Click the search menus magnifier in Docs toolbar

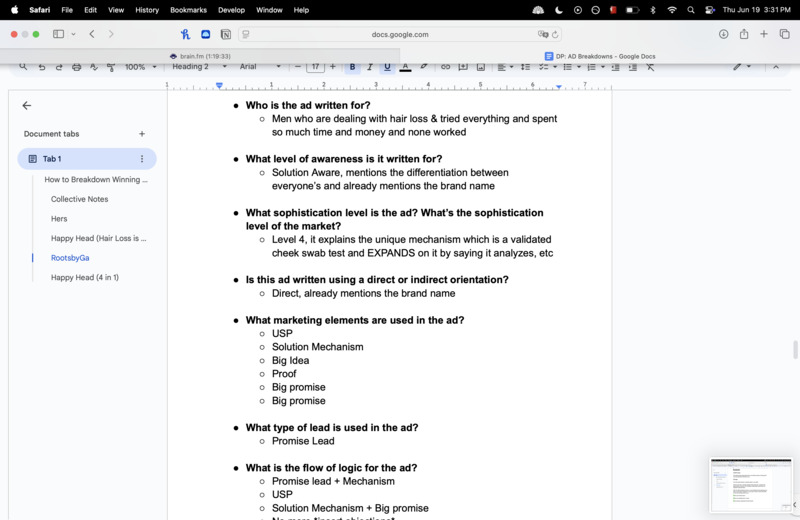[23, 67]
